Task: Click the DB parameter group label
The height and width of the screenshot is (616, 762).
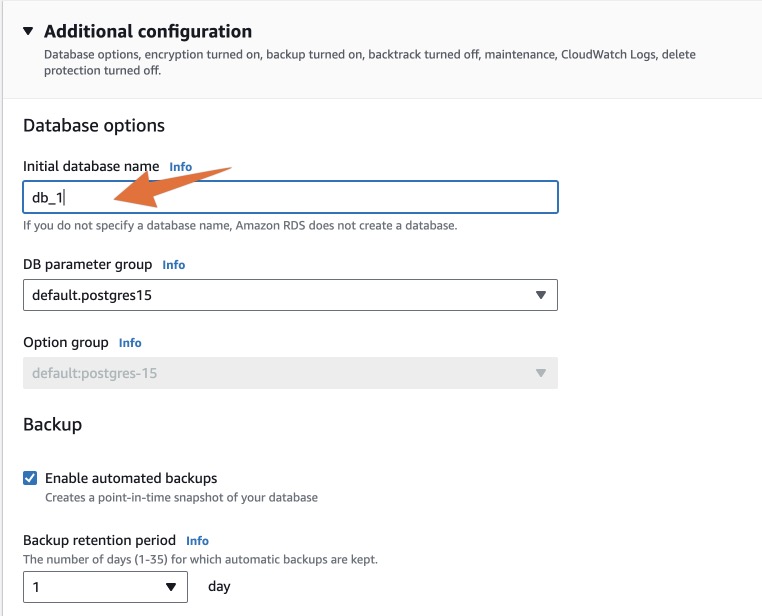Action: pyautogui.click(x=88, y=265)
